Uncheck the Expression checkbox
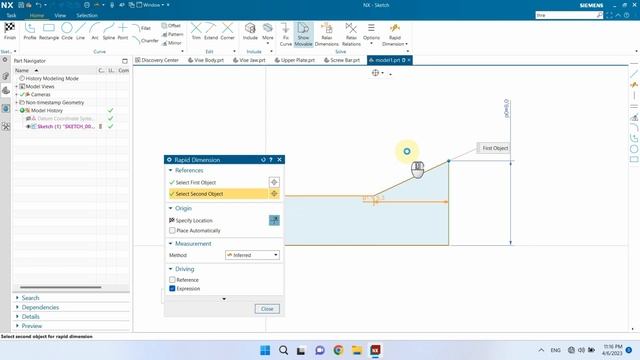Screen dimensions: 640x360 pos(172,288)
